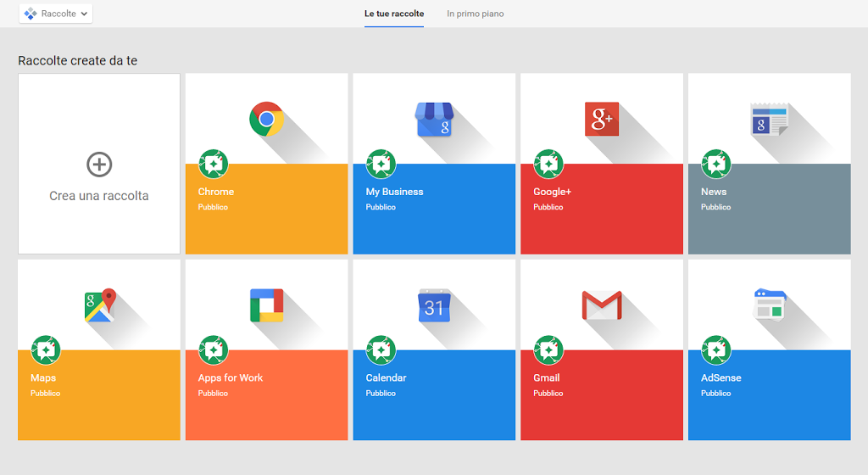Click the Gmail envelope icon
868x475 pixels.
(602, 305)
